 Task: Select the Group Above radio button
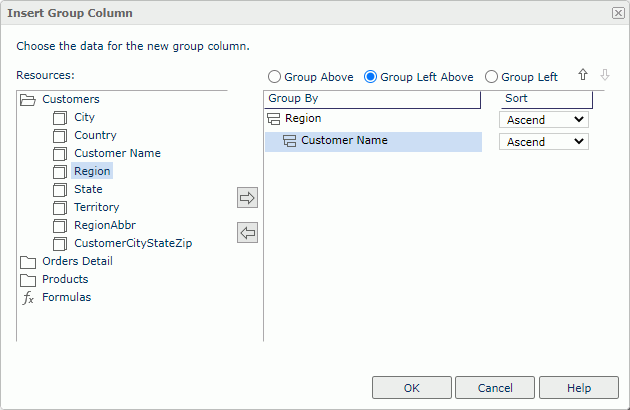point(274,77)
